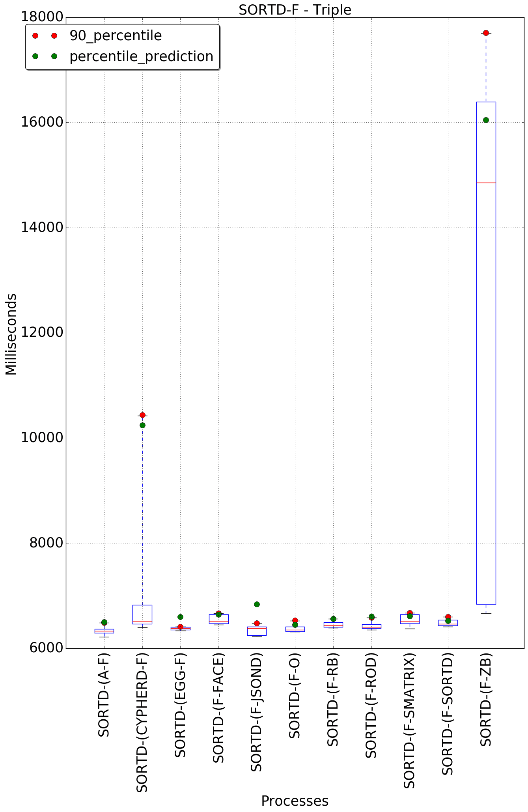The height and width of the screenshot is (812, 528).
Task: Click the green prediction dot for SORTD-(EGG-F)
Action: click(180, 617)
